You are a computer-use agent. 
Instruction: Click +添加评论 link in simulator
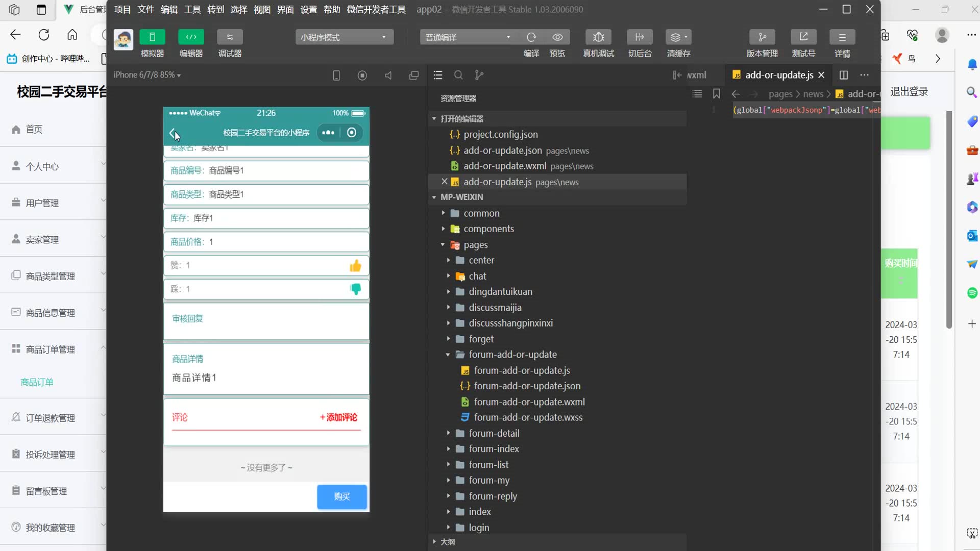click(339, 417)
